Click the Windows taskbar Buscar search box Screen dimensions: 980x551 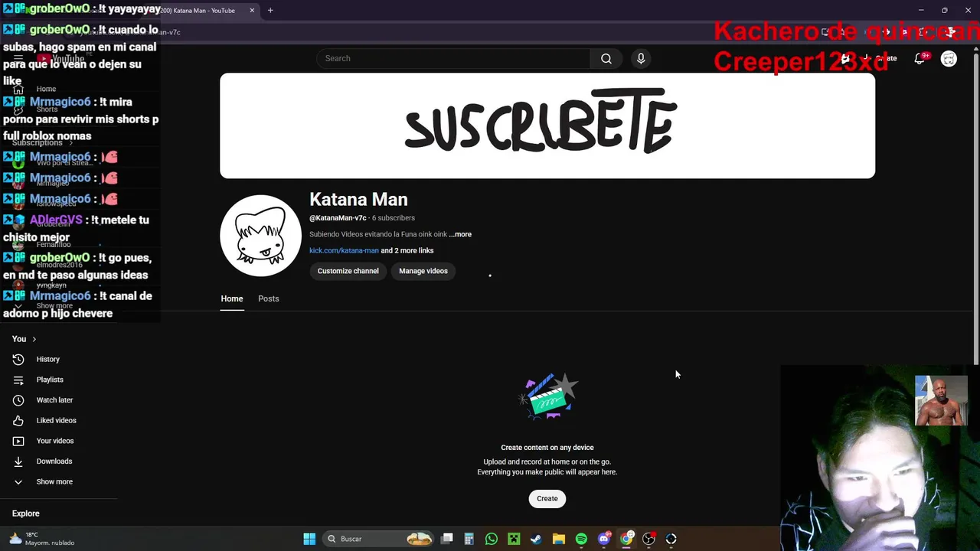pos(378,539)
